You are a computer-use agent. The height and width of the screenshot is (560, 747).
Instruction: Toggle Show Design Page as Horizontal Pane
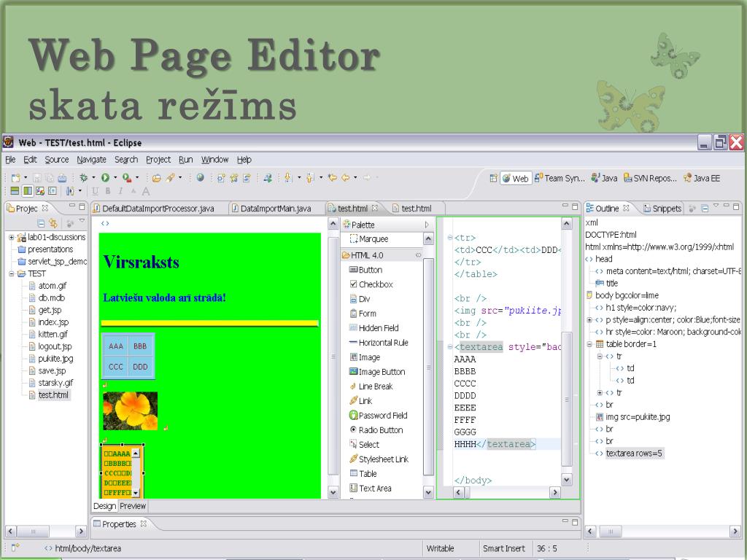(x=15, y=191)
